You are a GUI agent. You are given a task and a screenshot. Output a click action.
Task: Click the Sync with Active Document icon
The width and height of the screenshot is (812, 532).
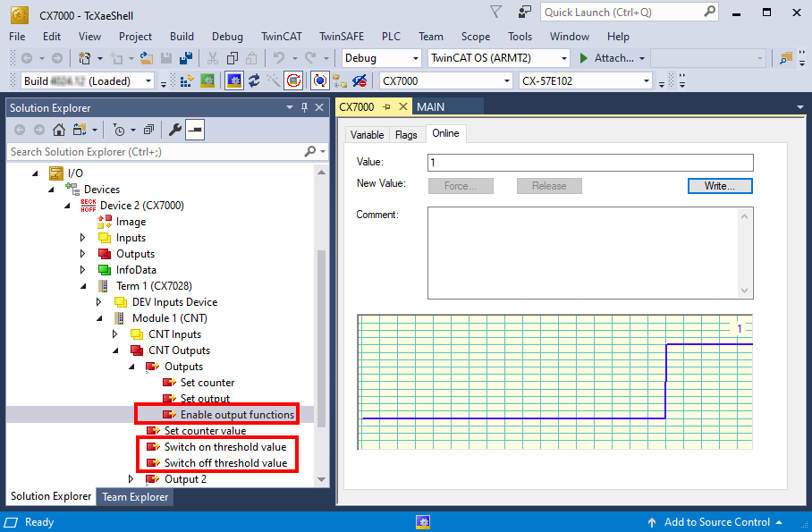(80, 130)
